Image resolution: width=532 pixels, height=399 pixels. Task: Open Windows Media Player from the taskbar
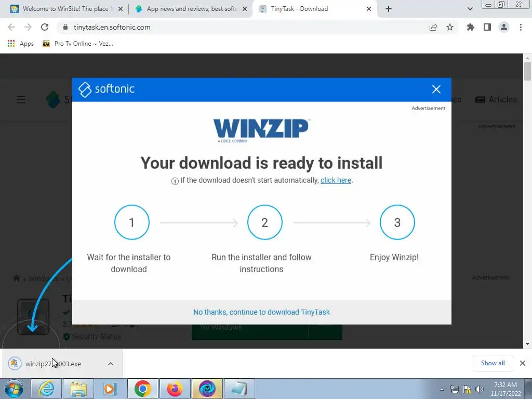[110, 389]
